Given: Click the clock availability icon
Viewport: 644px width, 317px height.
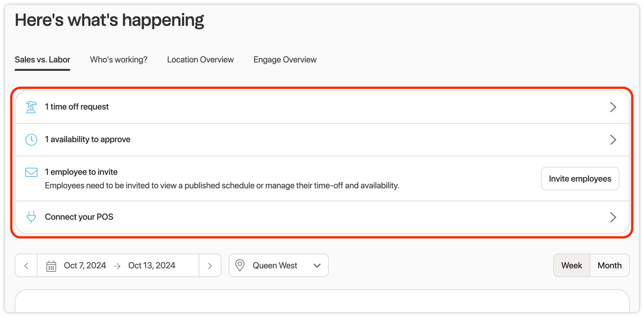Looking at the screenshot, I should (31, 140).
